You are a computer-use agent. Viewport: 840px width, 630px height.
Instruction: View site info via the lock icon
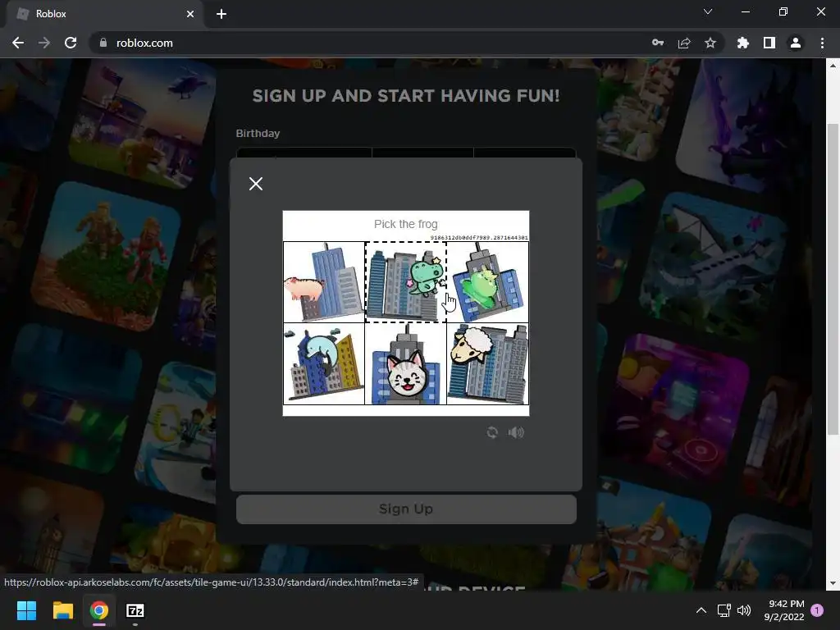point(103,43)
